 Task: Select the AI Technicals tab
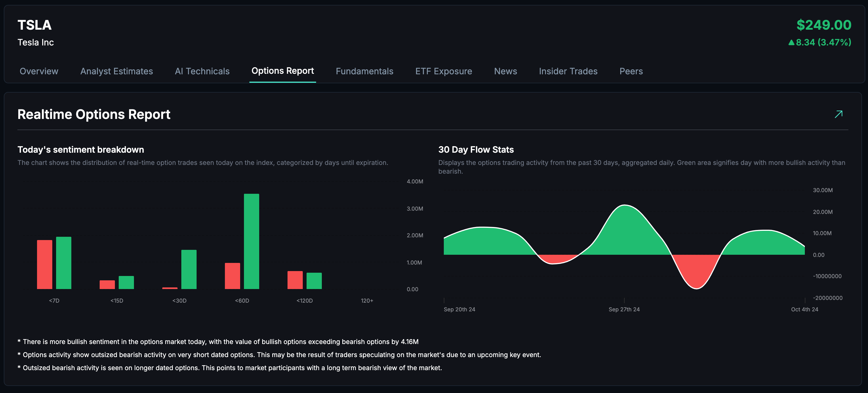202,71
